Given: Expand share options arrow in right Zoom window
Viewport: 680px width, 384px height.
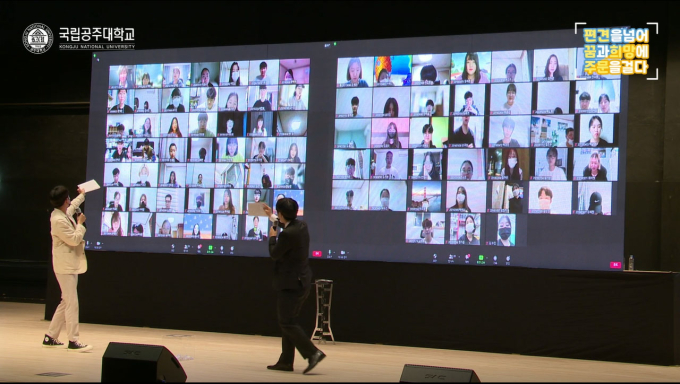Looking at the screenshot, I should [x=487, y=258].
